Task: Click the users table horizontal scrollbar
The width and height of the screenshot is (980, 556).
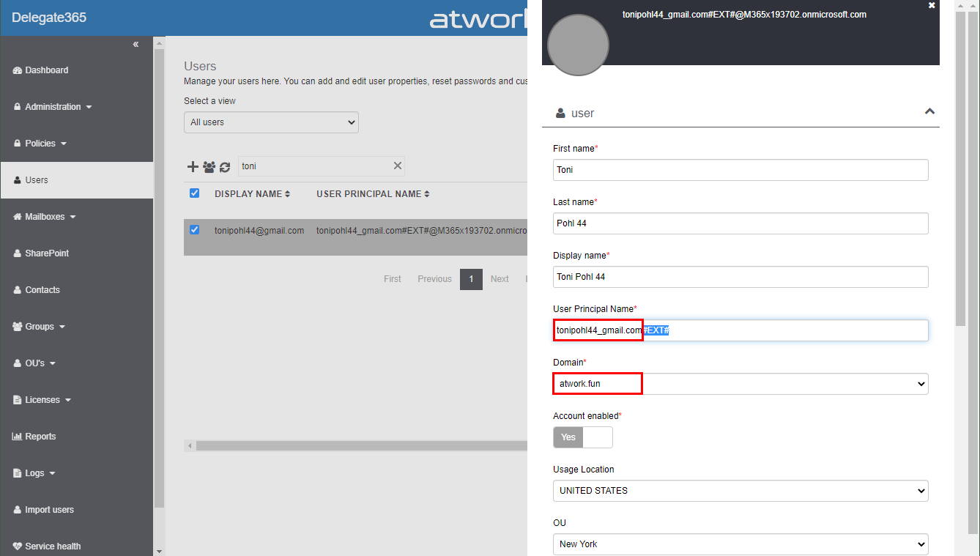Action: pyautogui.click(x=362, y=445)
